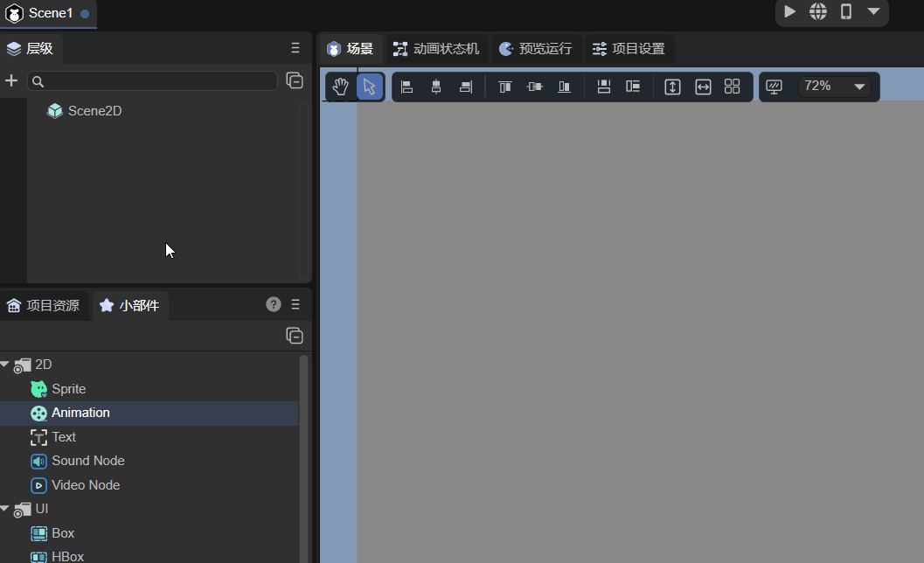
Task: Open the 项目设置 tab
Action: [629, 49]
